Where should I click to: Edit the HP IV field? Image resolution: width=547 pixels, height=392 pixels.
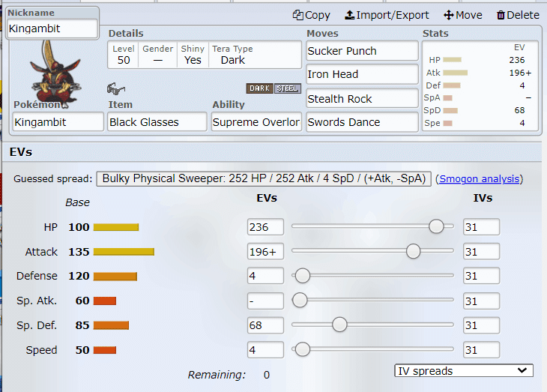(x=481, y=227)
